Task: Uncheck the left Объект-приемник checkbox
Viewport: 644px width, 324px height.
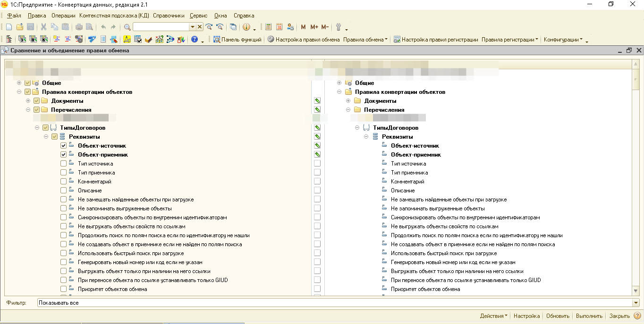Action: pos(63,155)
